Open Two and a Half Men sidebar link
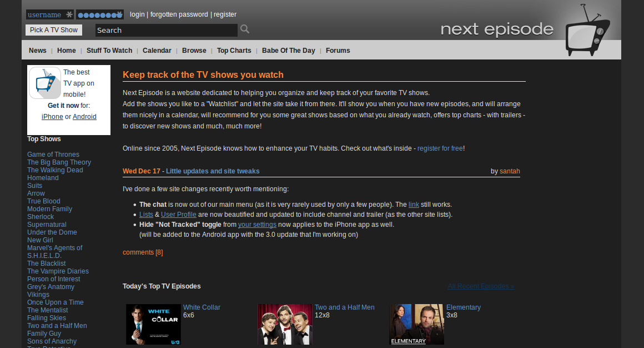 coord(57,327)
